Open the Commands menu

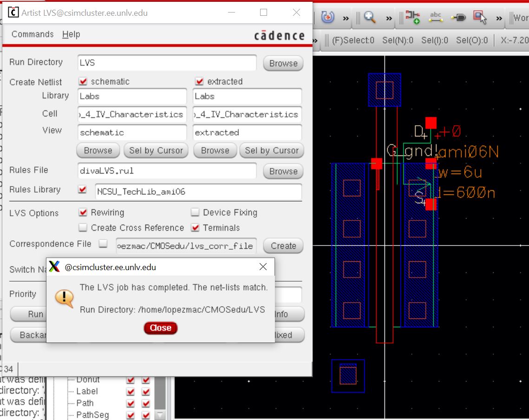[33, 34]
